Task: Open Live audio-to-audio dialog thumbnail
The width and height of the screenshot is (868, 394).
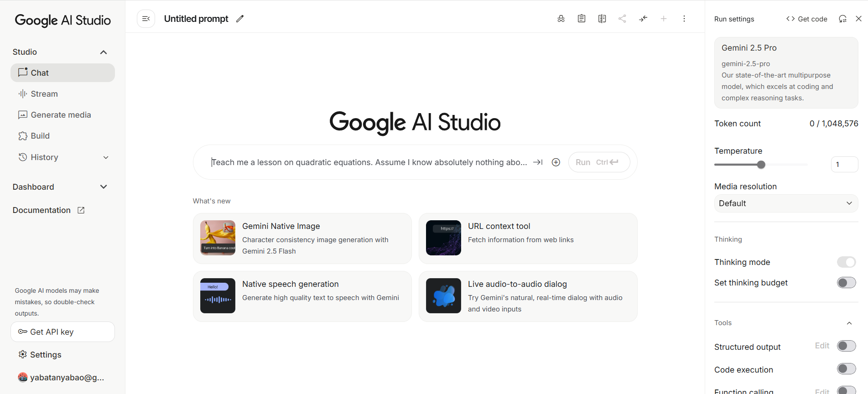Action: tap(444, 296)
